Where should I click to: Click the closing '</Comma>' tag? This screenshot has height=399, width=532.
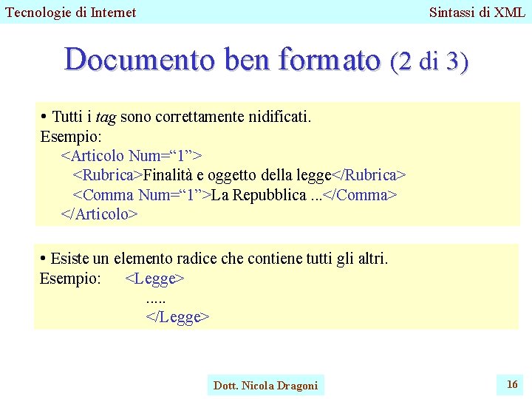(x=360, y=195)
